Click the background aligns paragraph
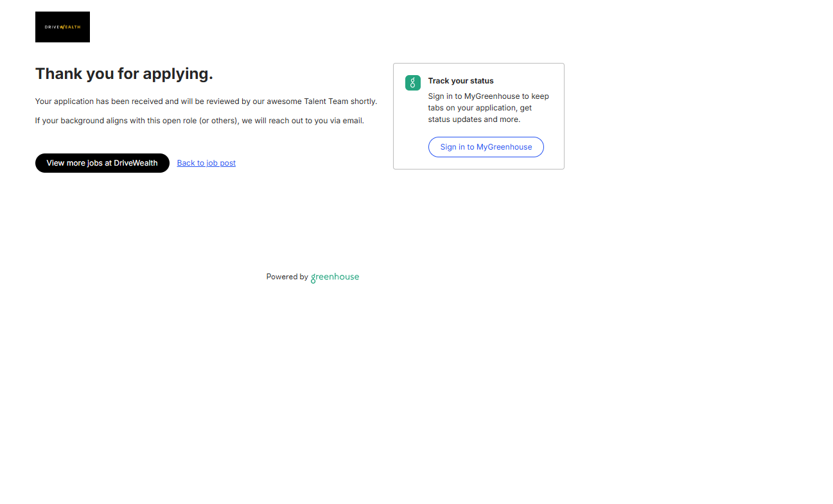The width and height of the screenshot is (833, 504). click(199, 121)
